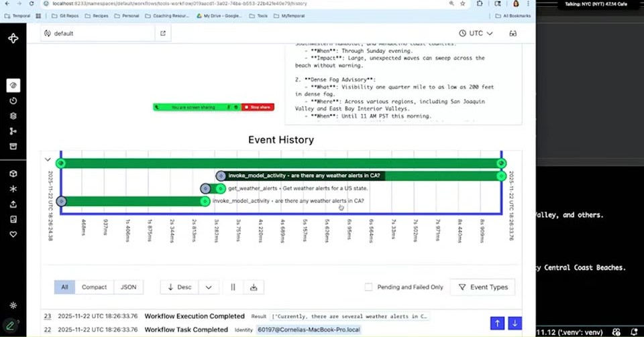Image resolution: width=644 pixels, height=337 pixels.
Task: Click the Temporal logo icon in sidebar
Action: point(13,39)
